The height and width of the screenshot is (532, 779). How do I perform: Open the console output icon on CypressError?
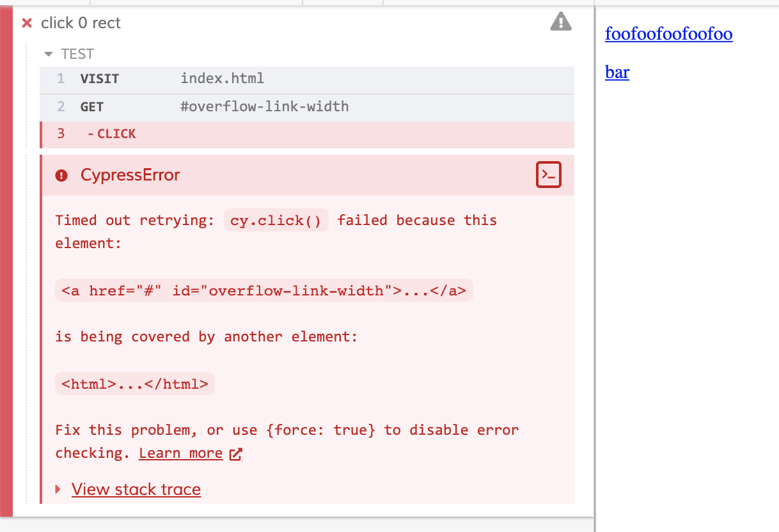548,175
